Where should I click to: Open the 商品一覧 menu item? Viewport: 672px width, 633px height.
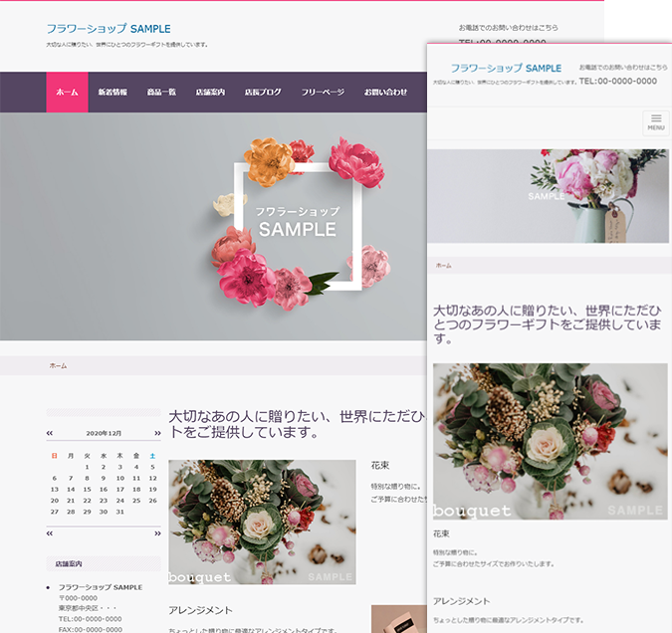[x=161, y=92]
